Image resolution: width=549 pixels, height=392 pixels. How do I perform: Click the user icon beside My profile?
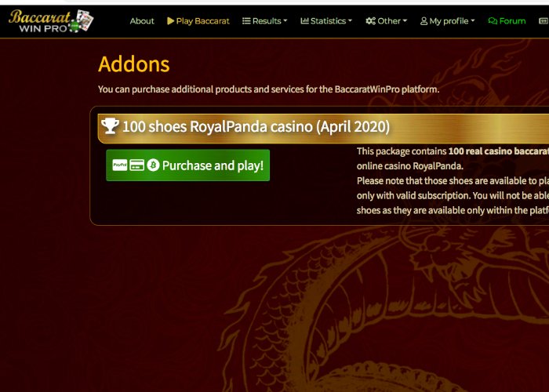[424, 21]
